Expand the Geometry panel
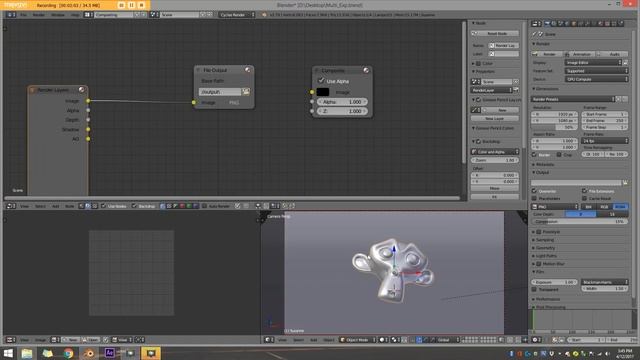This screenshot has height=360, width=640. click(x=545, y=248)
